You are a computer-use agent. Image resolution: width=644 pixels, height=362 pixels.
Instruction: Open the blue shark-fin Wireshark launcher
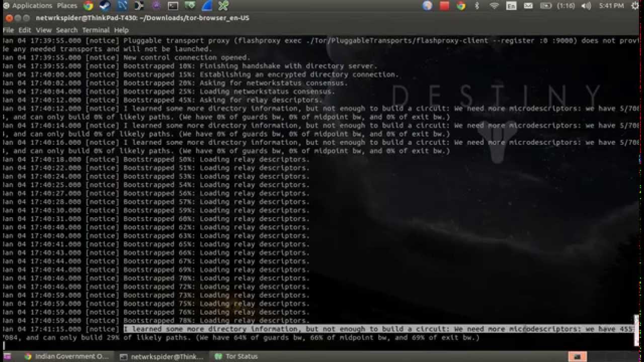tap(206, 6)
